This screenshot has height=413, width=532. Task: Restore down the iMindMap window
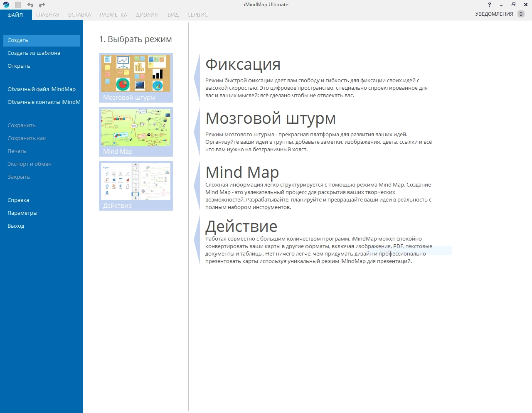[513, 5]
